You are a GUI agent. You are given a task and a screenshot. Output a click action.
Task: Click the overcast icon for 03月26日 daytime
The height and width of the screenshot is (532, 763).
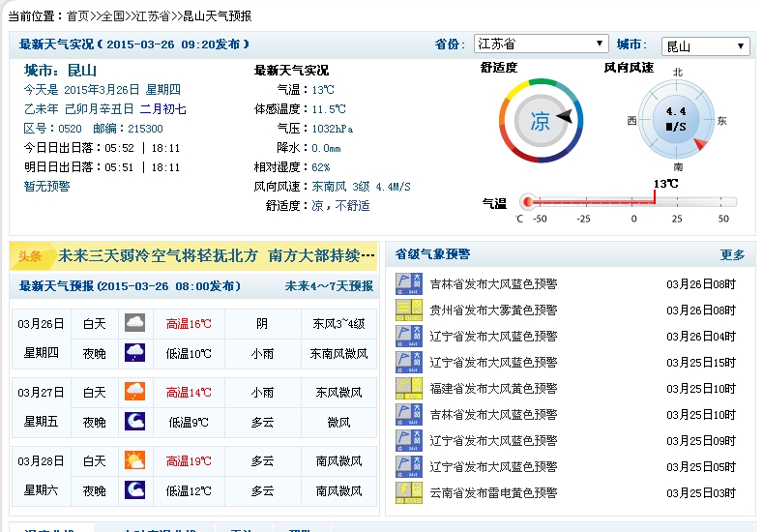(134, 323)
